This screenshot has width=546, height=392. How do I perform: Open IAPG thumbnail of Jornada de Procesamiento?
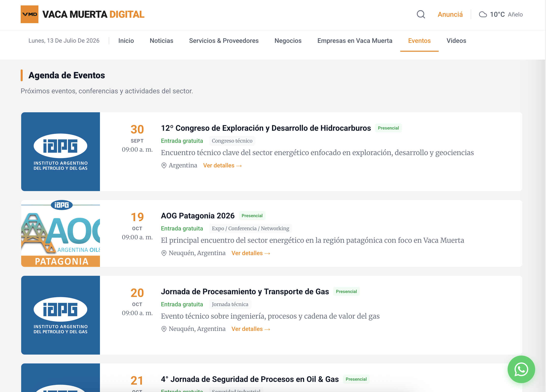[x=61, y=315]
